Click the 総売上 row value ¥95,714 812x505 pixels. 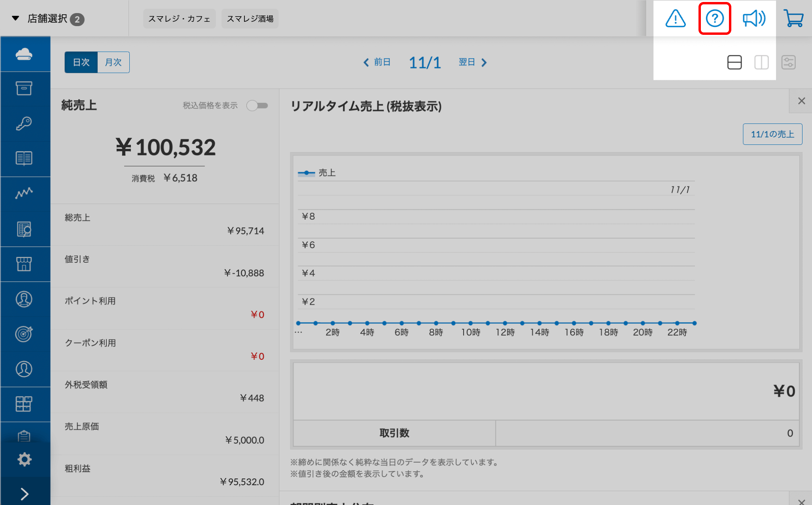pos(246,231)
